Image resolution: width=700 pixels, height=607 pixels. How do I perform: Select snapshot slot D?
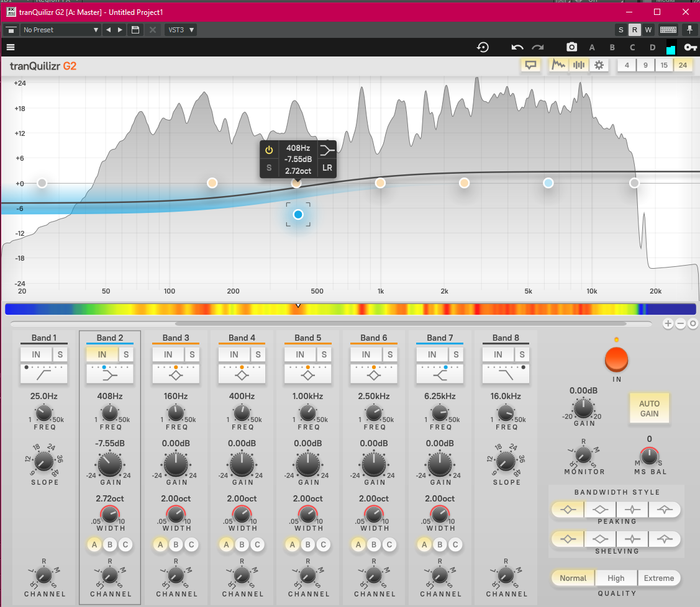click(x=652, y=47)
